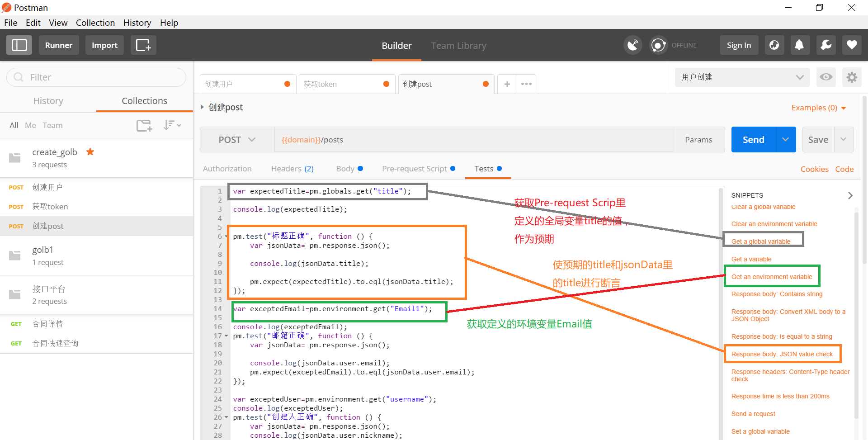
Task: Switch to the sidebar History tab
Action: coord(48,101)
